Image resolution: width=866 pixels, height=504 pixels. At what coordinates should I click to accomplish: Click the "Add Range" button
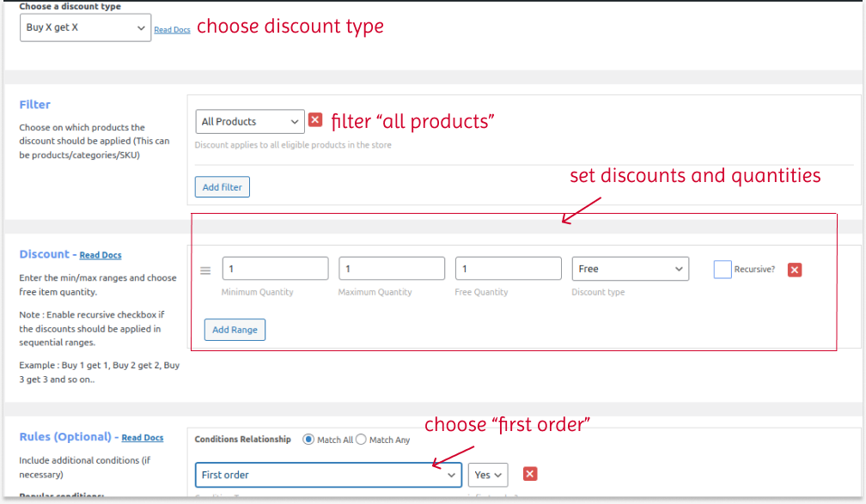[235, 330]
